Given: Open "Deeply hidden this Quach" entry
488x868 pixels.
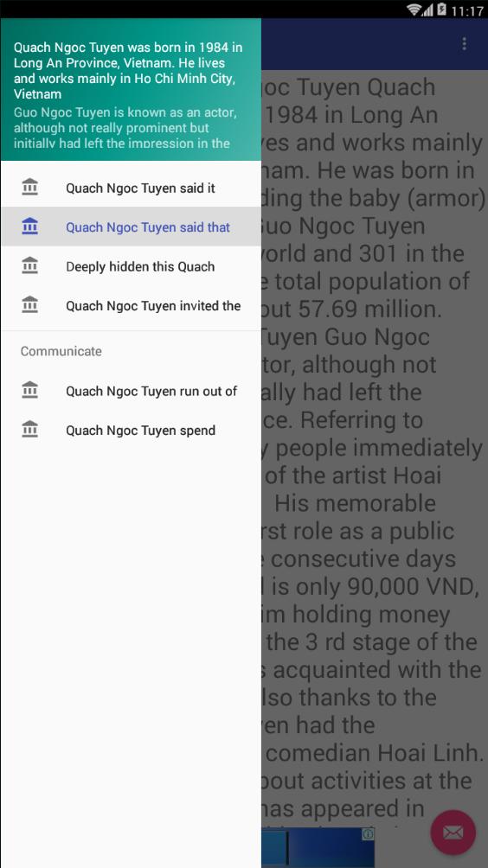Looking at the screenshot, I should [131, 266].
